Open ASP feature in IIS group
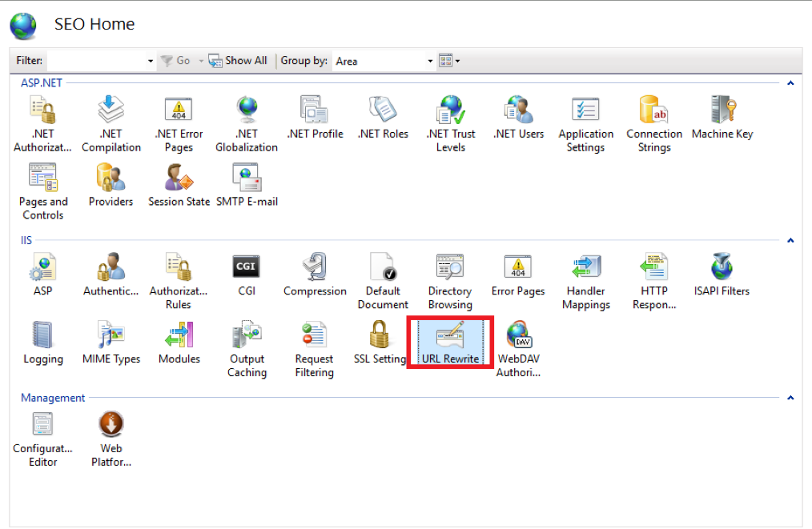The image size is (812, 529). 43,275
